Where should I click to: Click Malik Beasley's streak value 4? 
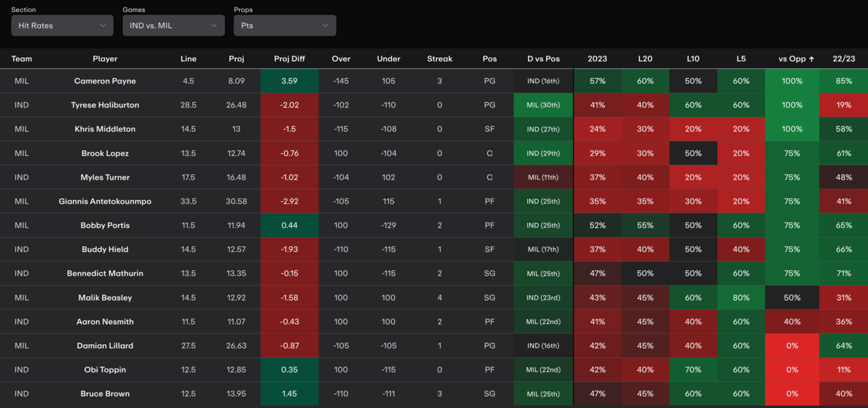point(439,298)
